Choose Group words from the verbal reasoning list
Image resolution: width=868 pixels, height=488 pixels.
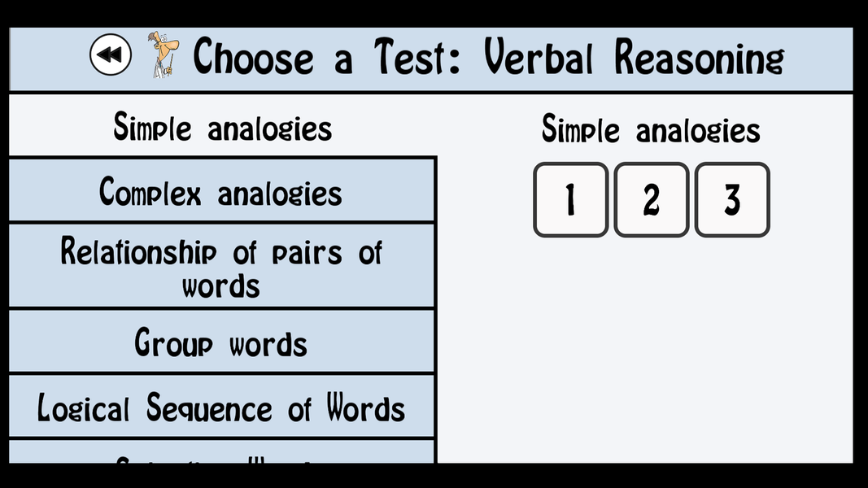[x=222, y=342]
